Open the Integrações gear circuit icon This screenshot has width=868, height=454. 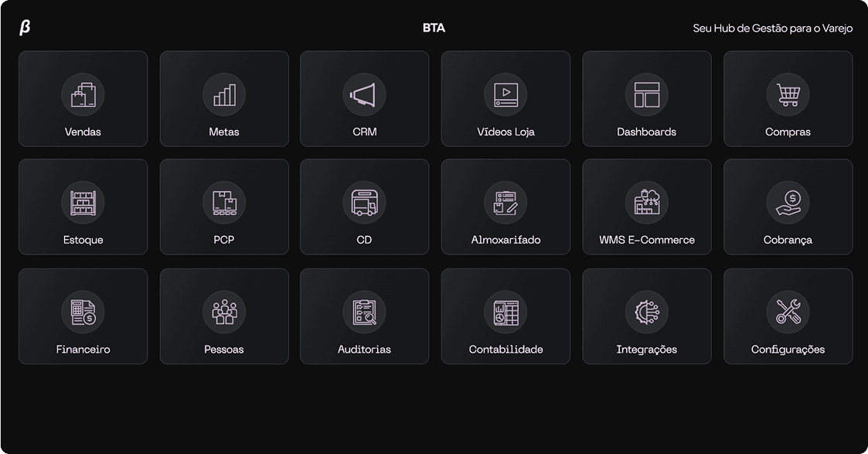(647, 312)
